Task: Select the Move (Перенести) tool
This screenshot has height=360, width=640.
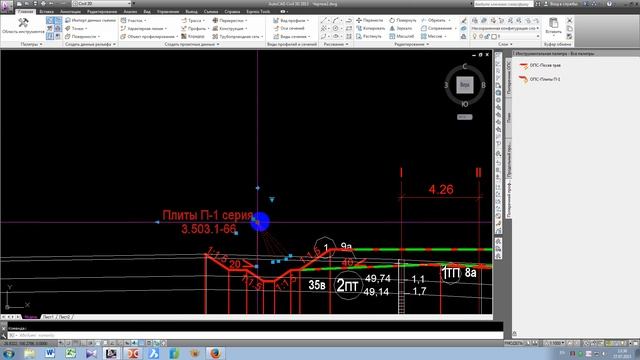Action: tap(370, 20)
